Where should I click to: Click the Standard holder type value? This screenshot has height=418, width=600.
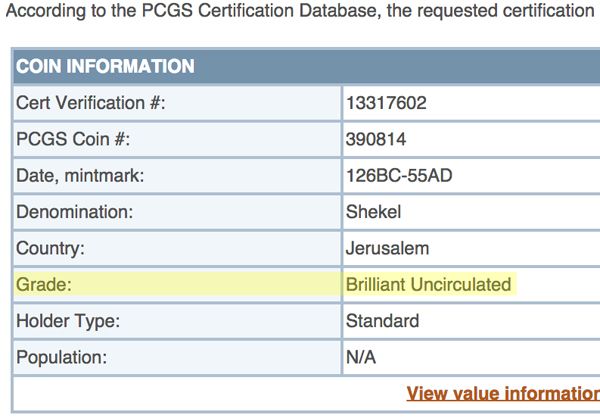pyautogui.click(x=382, y=321)
